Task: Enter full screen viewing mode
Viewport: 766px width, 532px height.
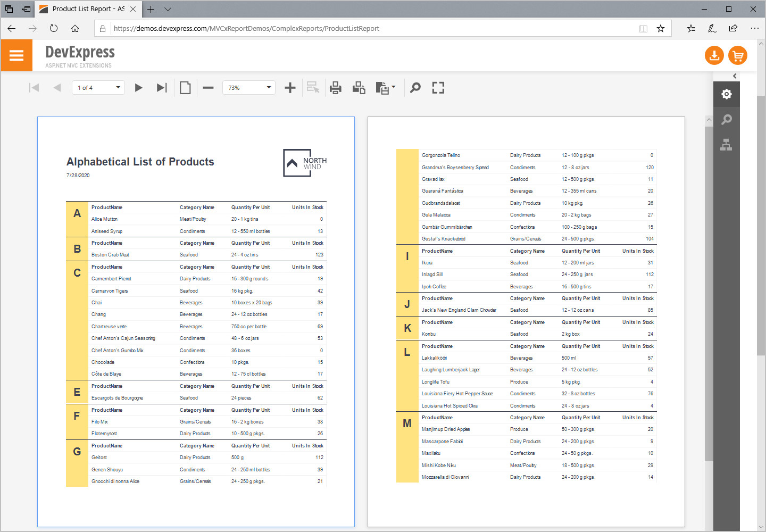Action: [438, 87]
